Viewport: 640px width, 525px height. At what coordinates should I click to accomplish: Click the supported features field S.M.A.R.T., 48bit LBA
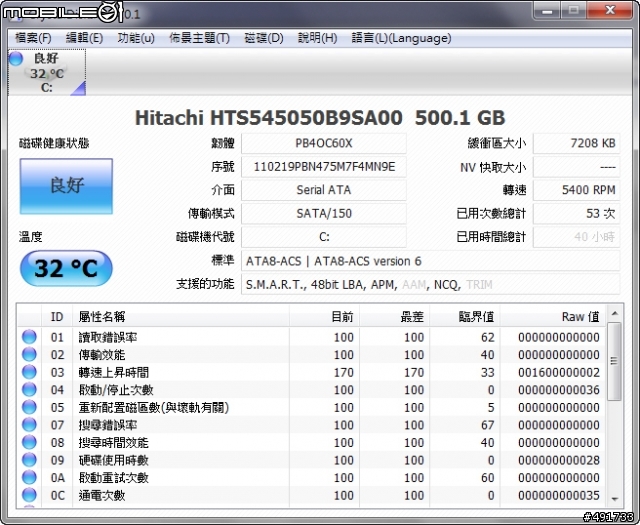[x=431, y=284]
